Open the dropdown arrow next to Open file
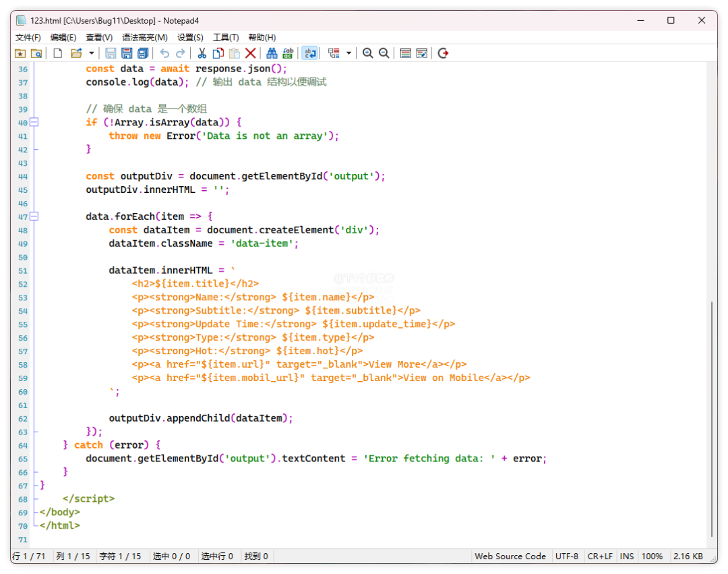 pyautogui.click(x=91, y=53)
